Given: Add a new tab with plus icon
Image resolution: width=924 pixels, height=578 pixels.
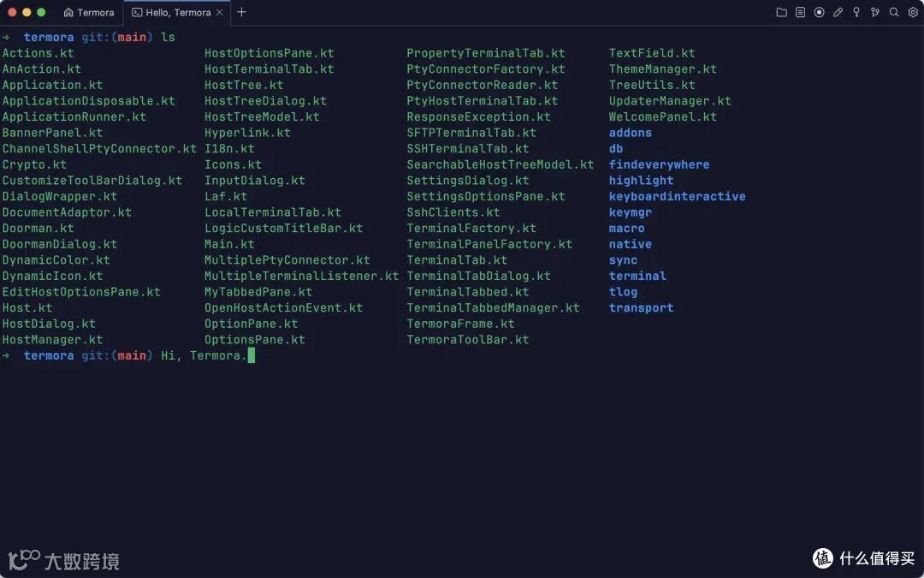Looking at the screenshot, I should pos(241,12).
